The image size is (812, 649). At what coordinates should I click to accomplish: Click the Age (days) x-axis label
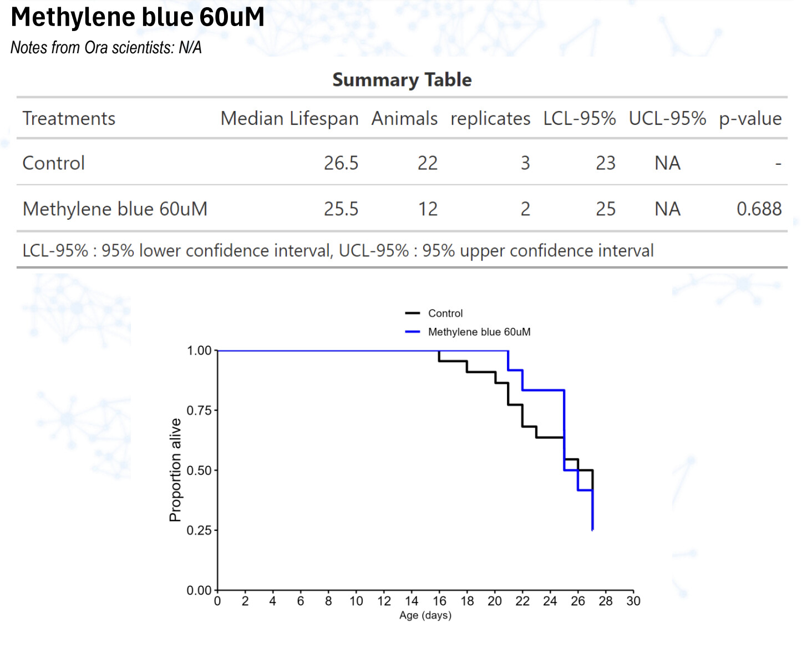(x=425, y=615)
